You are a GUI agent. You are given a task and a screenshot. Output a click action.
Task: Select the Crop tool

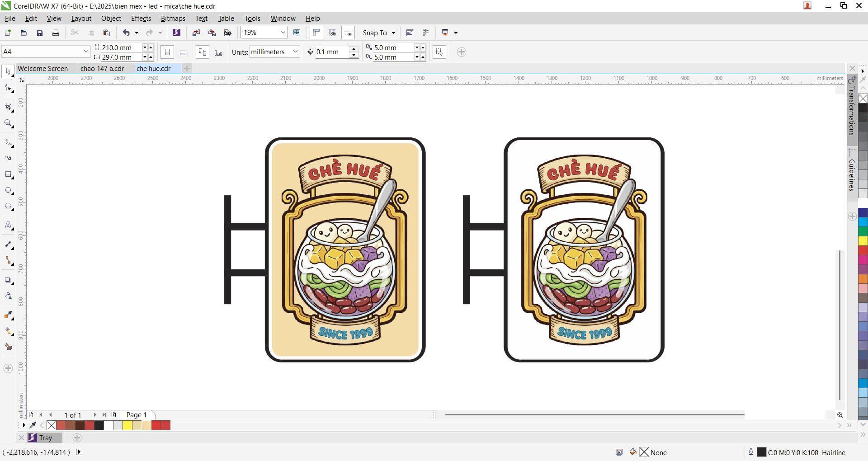[x=8, y=107]
